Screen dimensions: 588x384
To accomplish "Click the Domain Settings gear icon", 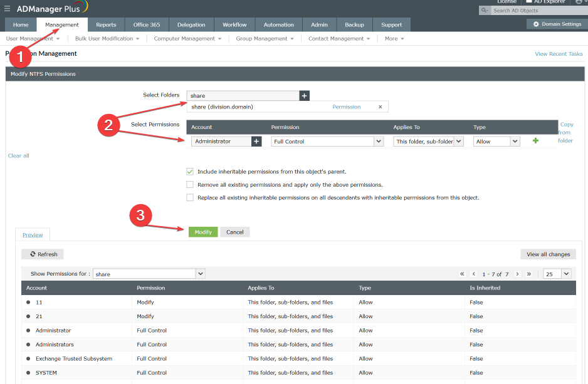I will point(536,24).
